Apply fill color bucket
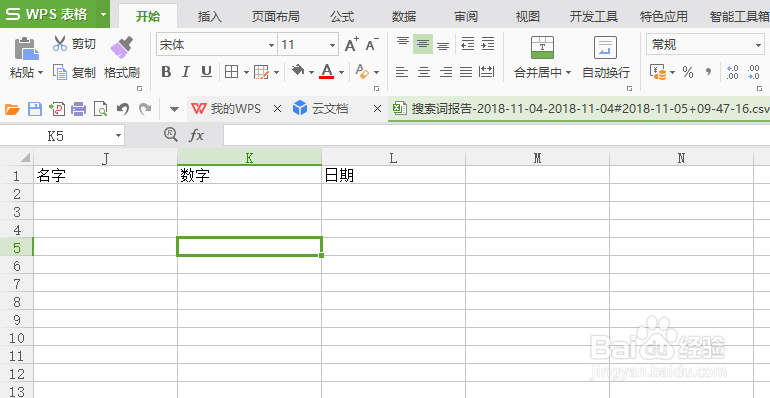The width and height of the screenshot is (770, 398). pos(298,72)
